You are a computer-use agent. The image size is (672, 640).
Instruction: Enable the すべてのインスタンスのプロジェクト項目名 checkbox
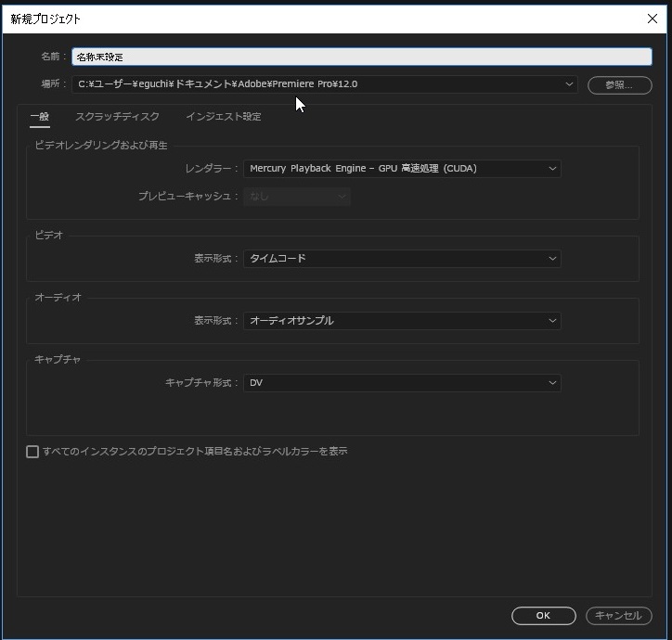[x=32, y=452]
